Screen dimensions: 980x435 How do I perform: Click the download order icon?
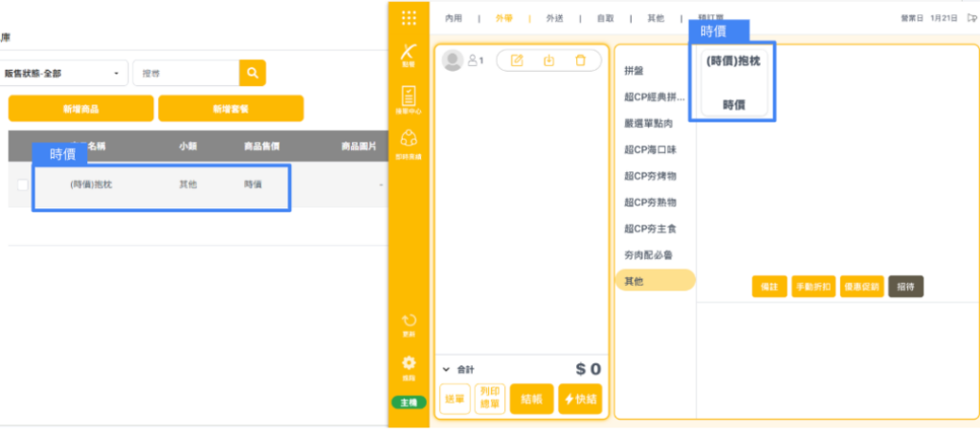548,60
